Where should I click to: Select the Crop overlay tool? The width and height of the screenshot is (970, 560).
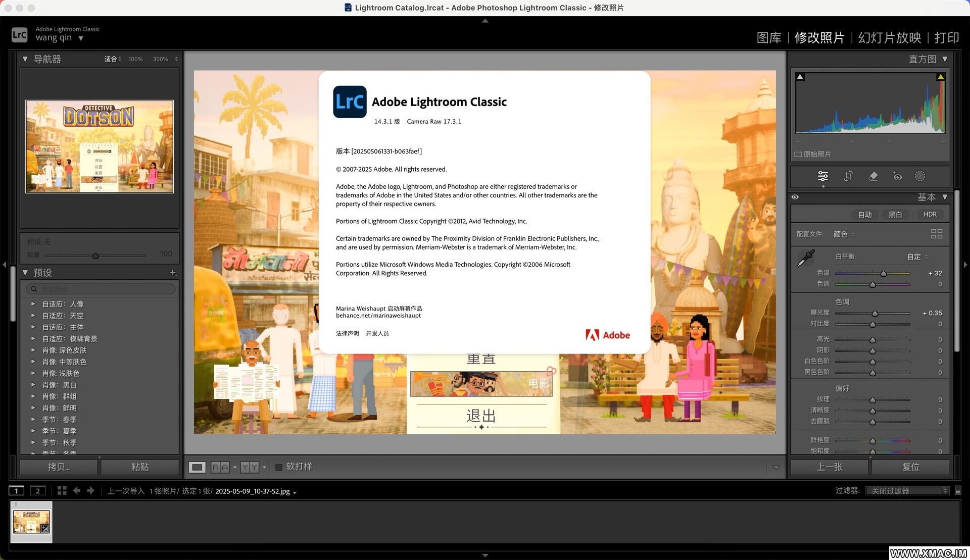pyautogui.click(x=848, y=176)
